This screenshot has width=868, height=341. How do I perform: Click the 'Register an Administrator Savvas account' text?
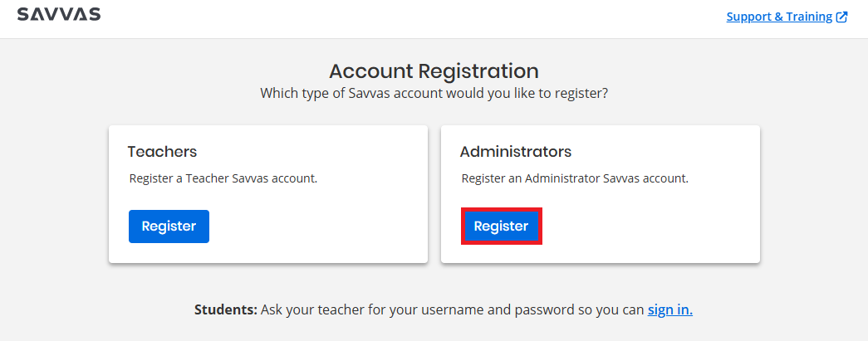[x=575, y=178]
